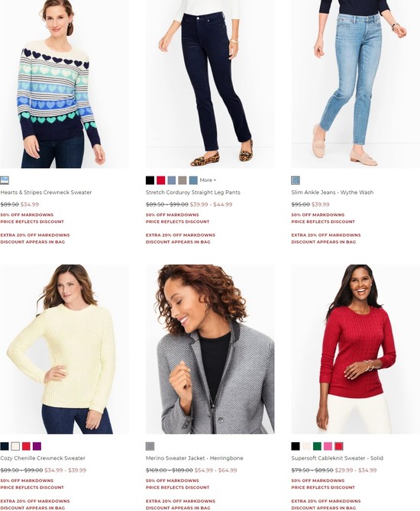420x511 pixels.
Task: Select purple swatch for Cozy Chenille Crewneck Sweater
Action: [x=37, y=446]
